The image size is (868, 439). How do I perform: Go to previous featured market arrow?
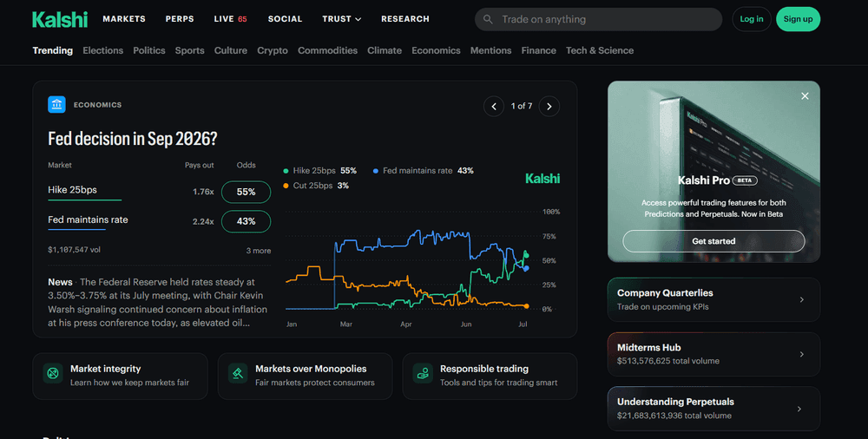pyautogui.click(x=494, y=107)
